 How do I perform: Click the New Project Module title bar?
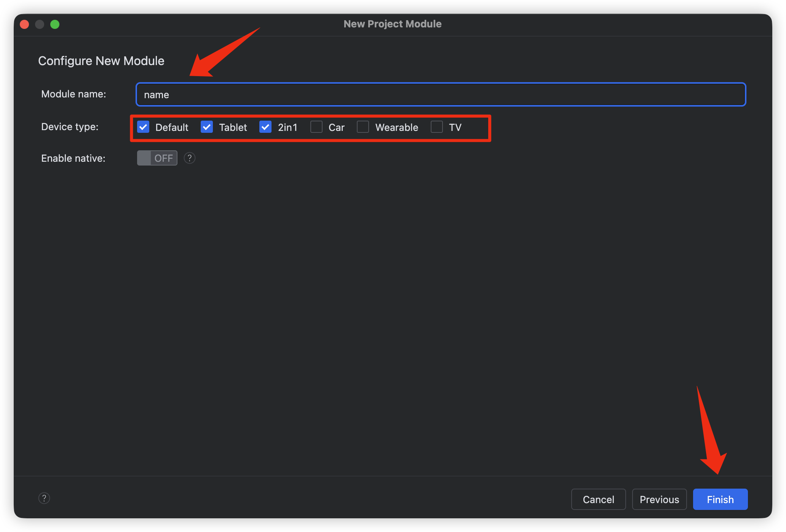[x=392, y=24]
